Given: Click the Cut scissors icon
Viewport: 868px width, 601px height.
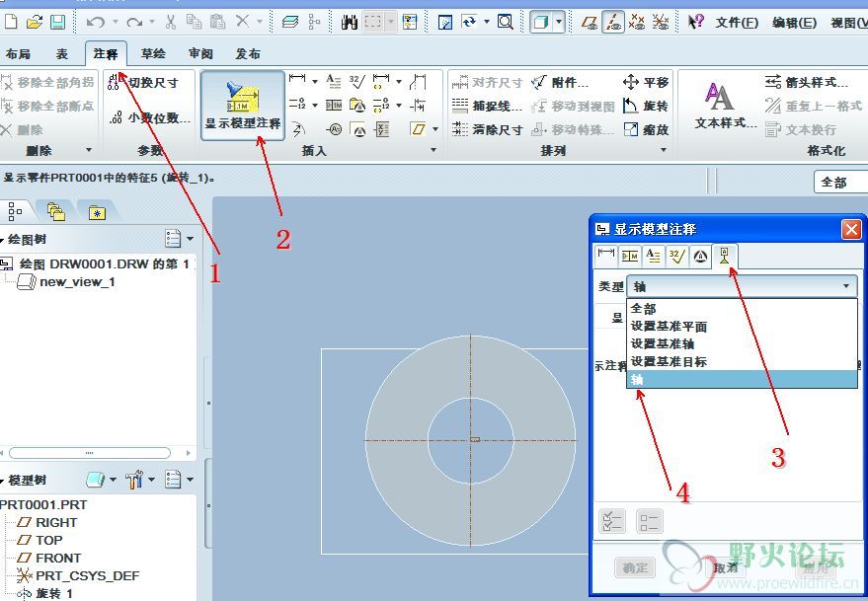Looking at the screenshot, I should [x=171, y=22].
